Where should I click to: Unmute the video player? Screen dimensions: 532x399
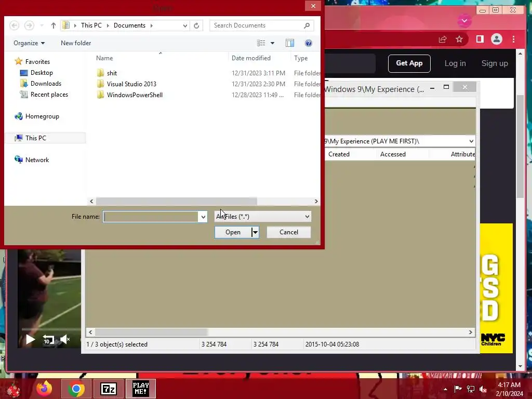(x=65, y=339)
